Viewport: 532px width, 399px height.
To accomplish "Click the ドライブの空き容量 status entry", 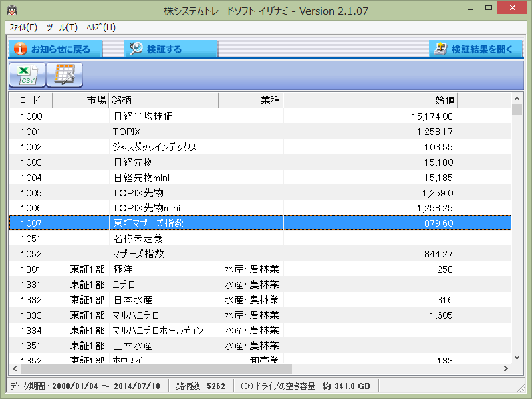I will click(305, 386).
